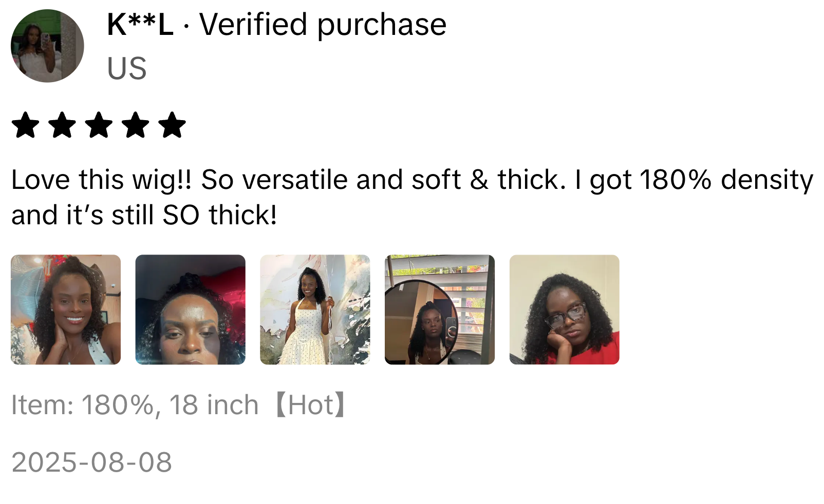Click the fifth rating star
The height and width of the screenshot is (504, 824).
(x=172, y=125)
